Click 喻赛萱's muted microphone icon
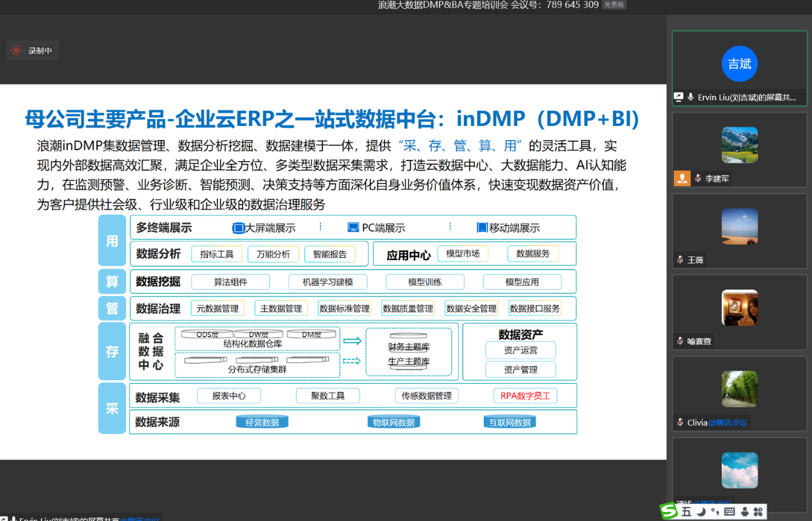 680,341
